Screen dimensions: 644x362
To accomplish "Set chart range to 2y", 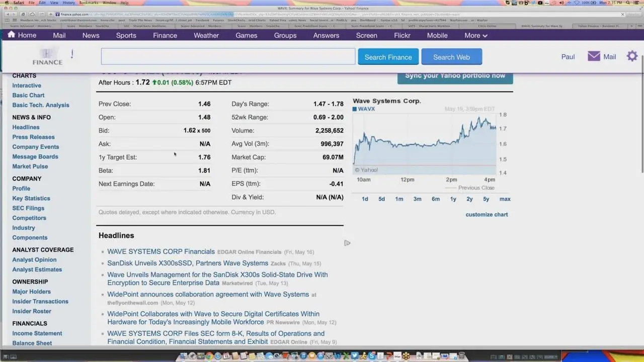I will pos(469,199).
